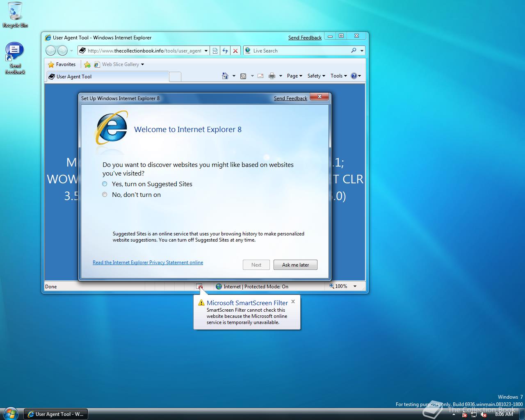Click the search magnifier icon
The image size is (525, 420).
click(x=354, y=50)
